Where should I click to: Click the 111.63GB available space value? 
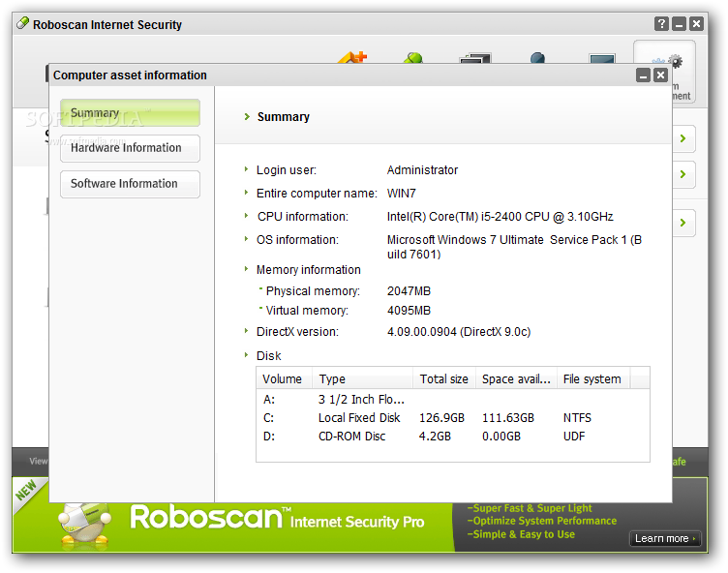[x=508, y=418]
